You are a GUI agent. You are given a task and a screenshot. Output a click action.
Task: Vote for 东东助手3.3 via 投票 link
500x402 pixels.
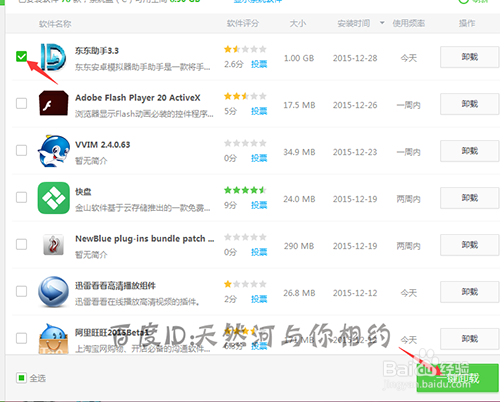coord(259,64)
